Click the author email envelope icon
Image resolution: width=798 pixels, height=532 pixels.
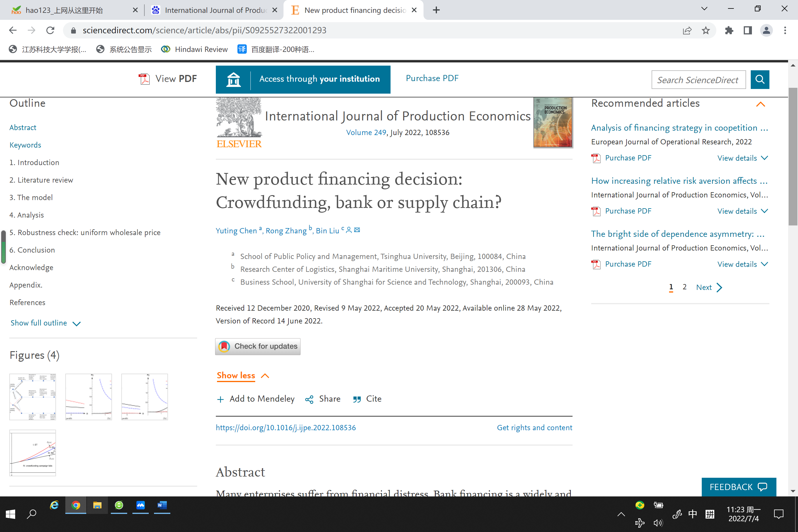point(357,230)
